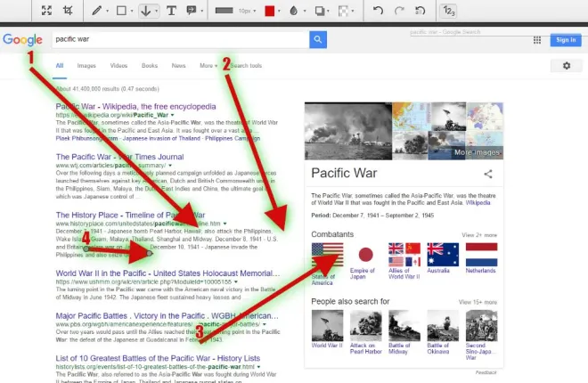Click More images in the knowledge panel
Viewport: 588px width, 383px height.
pyautogui.click(x=477, y=152)
